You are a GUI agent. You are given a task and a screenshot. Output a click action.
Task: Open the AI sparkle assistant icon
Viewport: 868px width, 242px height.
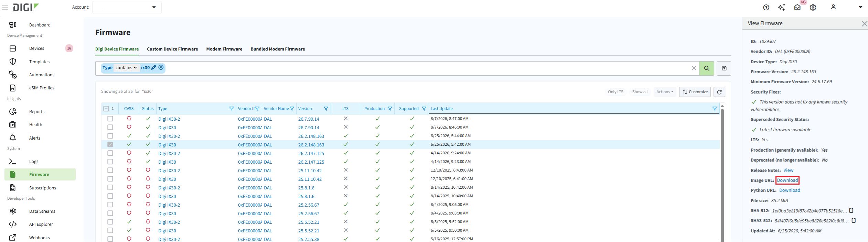[781, 7]
